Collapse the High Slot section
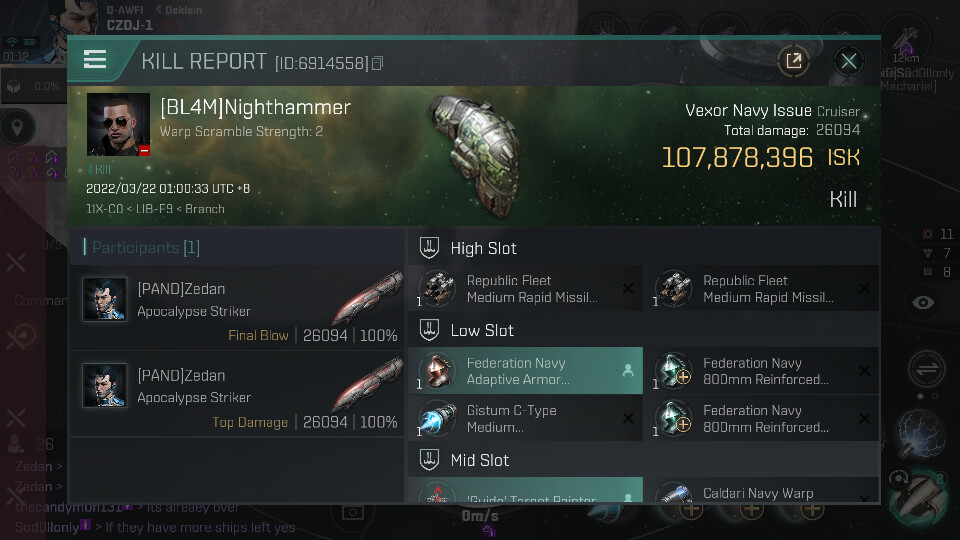Viewport: 960px width, 540px height. pyautogui.click(x=644, y=248)
